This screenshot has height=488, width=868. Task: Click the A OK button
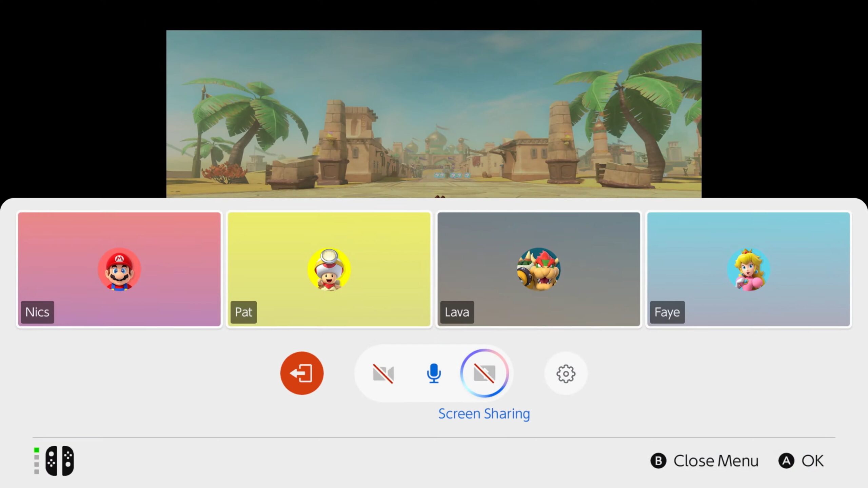(801, 461)
